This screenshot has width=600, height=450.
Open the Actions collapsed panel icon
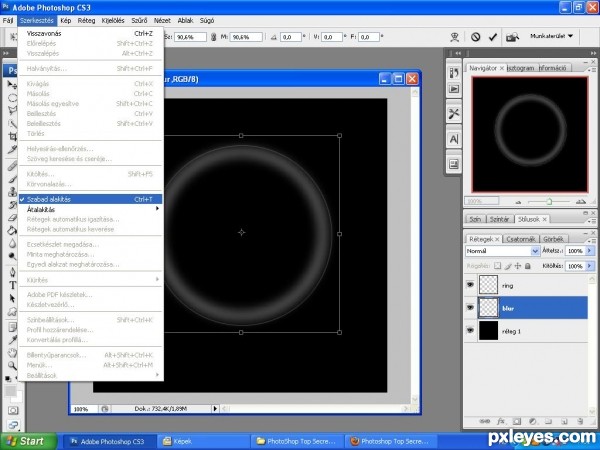(454, 89)
